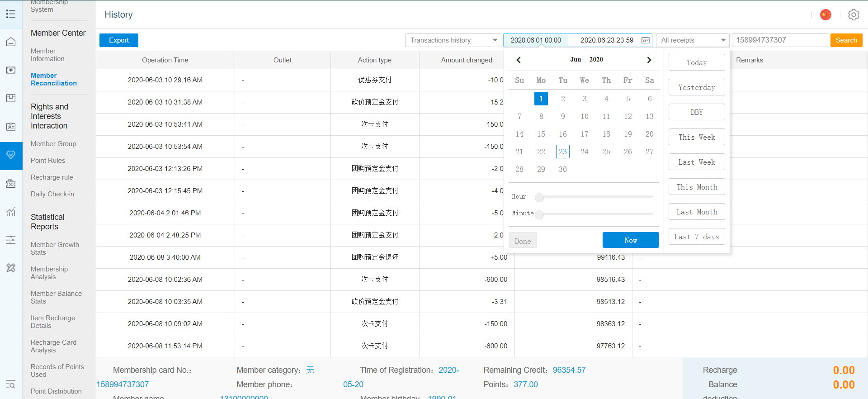Open the sliders settings sidebar icon
The width and height of the screenshot is (868, 399).
click(11, 240)
